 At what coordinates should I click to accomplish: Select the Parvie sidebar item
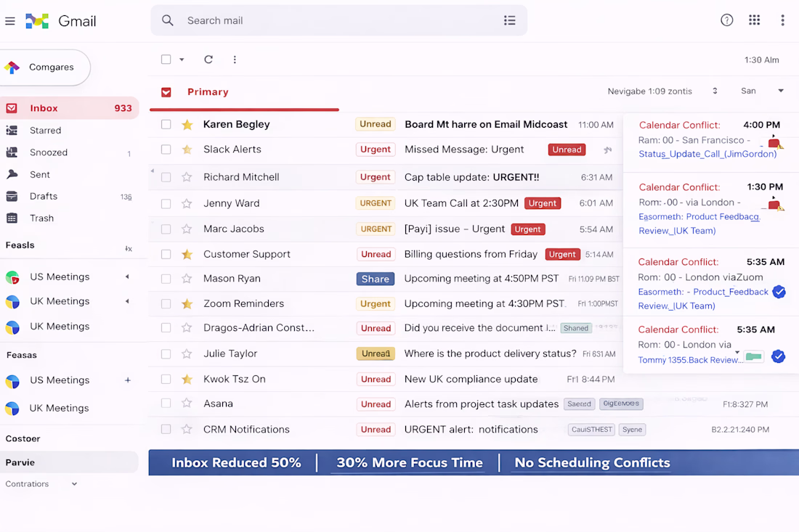[69, 462]
